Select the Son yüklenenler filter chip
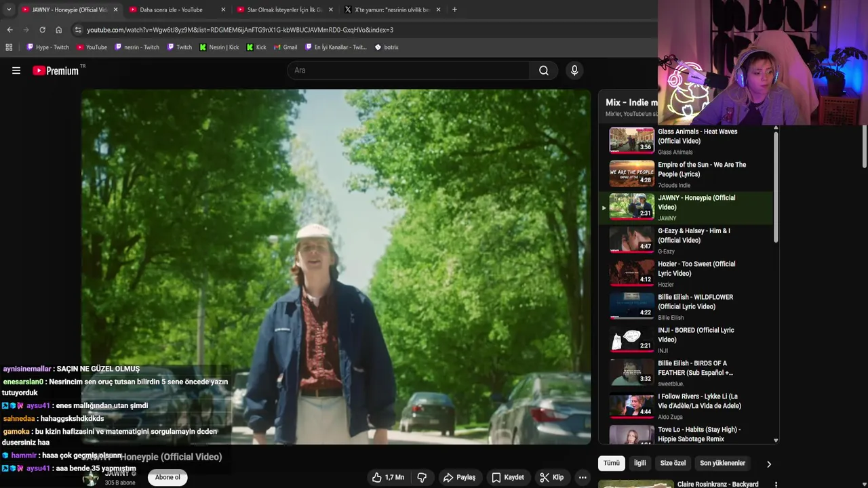 pos(722,463)
